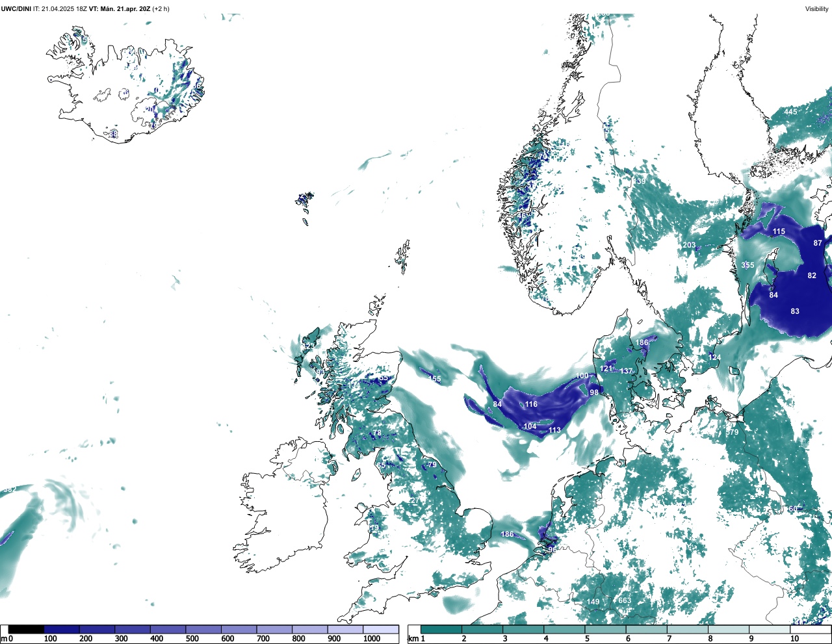Click the 400–500 m legend swatch
Screen dimensions: 832x644
coord(168,630)
